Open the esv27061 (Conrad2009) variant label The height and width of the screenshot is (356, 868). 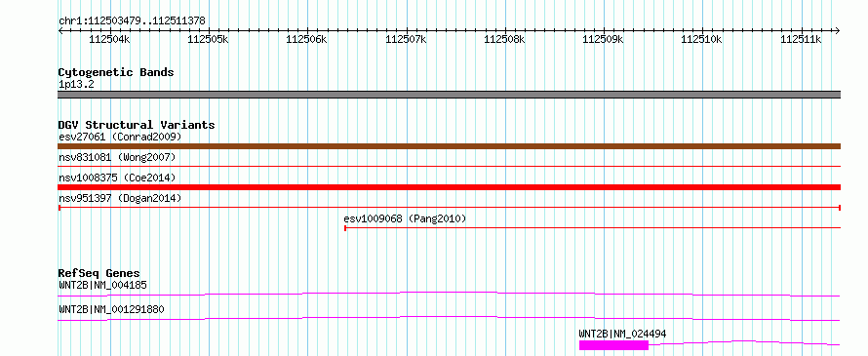pos(120,137)
